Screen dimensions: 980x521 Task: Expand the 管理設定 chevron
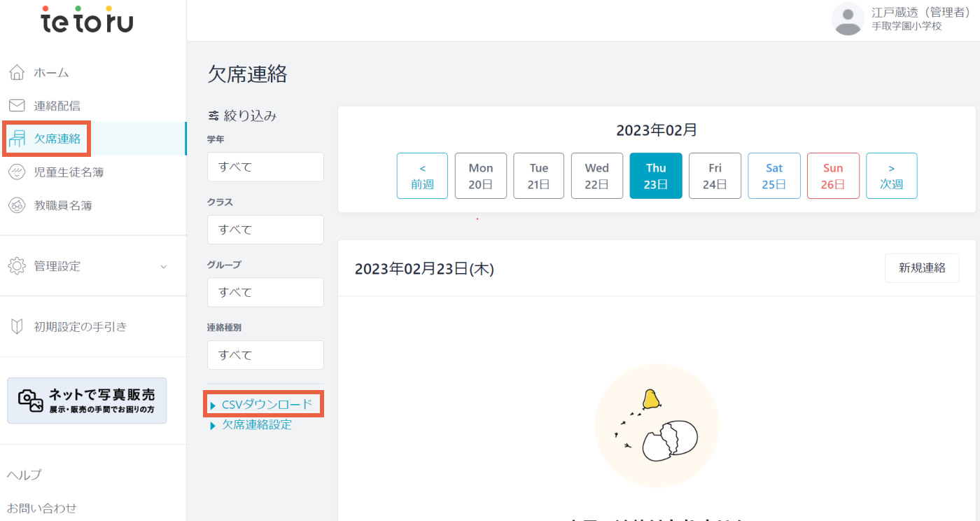pos(164,267)
